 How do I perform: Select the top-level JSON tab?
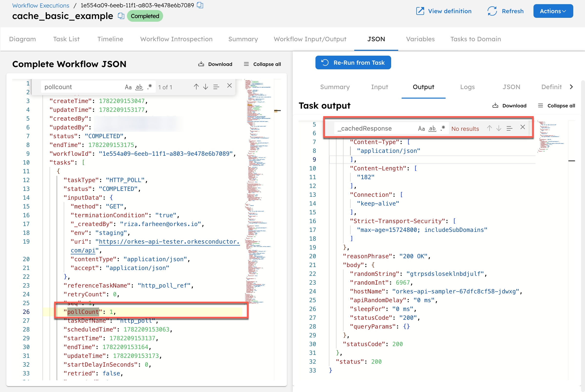pos(376,39)
